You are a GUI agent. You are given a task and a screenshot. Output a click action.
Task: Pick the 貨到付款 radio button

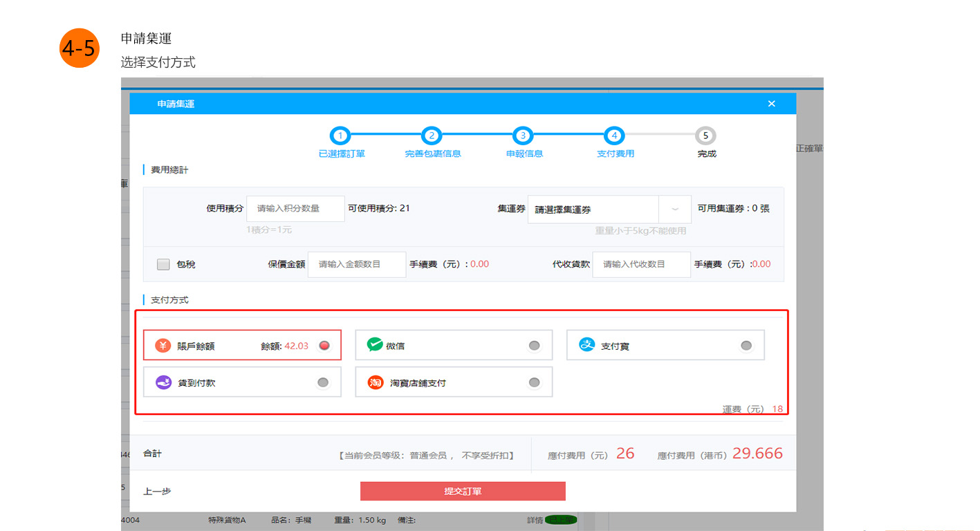(323, 382)
